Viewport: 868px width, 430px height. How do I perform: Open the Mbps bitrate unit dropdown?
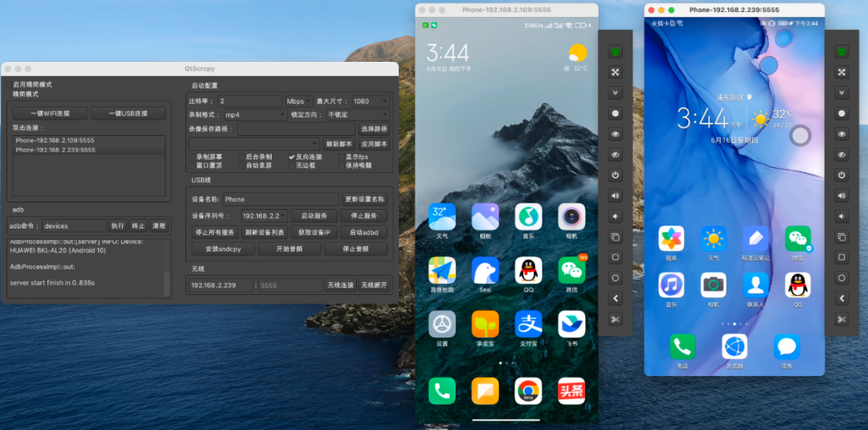299,101
